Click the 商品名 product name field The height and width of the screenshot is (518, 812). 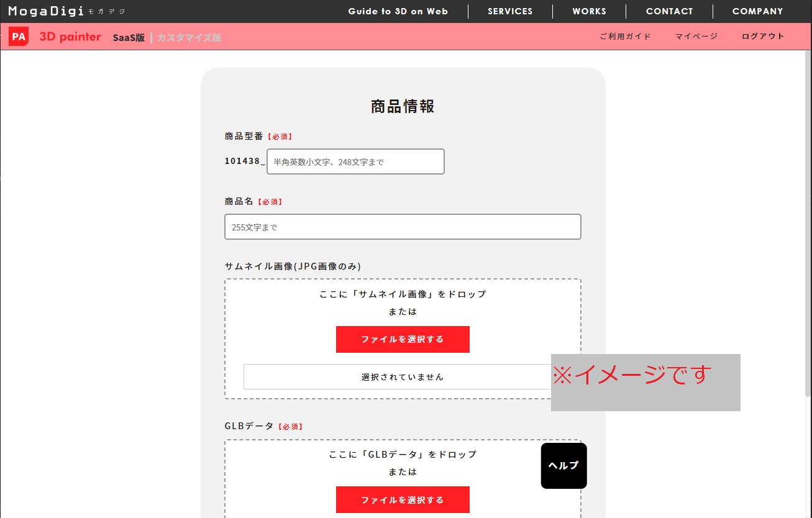tap(403, 227)
